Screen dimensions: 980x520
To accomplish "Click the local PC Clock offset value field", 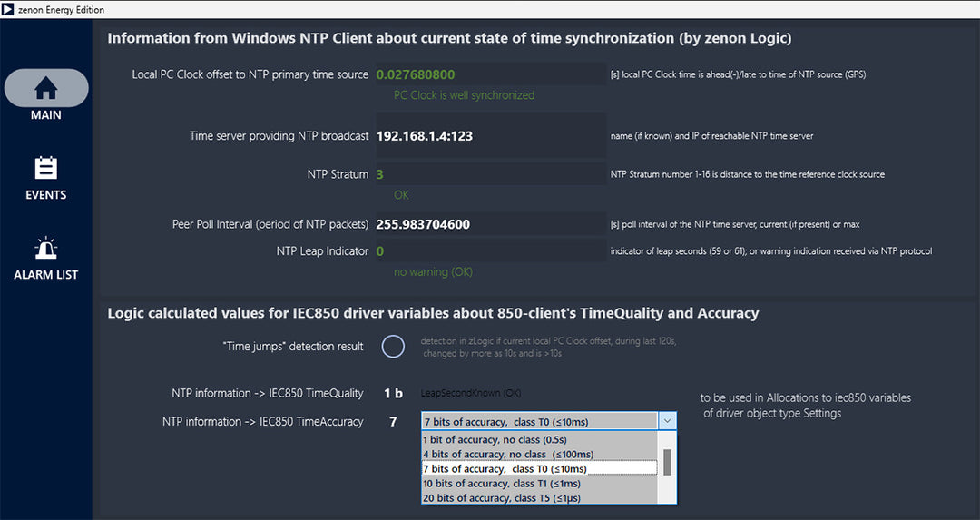I will (x=491, y=74).
